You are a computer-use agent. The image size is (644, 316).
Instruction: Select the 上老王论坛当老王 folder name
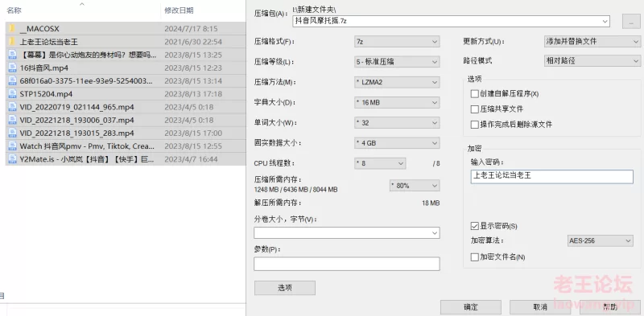[49, 42]
